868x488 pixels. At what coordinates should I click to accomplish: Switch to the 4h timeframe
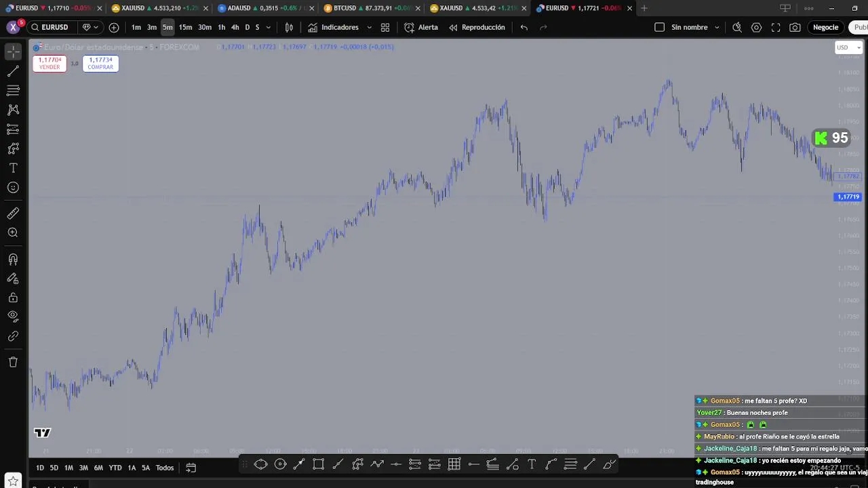(x=235, y=27)
